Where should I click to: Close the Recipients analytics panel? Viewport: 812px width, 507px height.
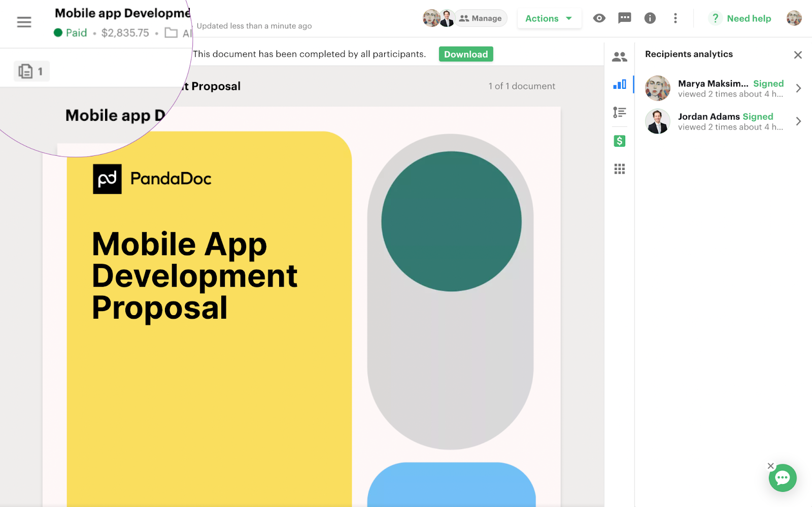click(798, 55)
